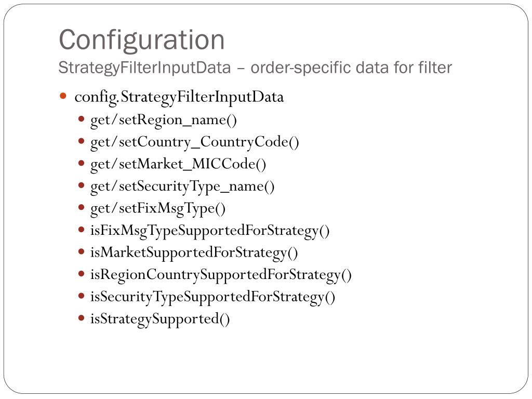The height and width of the screenshot is (399, 532).
Task: Click the bullet dot before isStrategySupported()
Action: 82,318
